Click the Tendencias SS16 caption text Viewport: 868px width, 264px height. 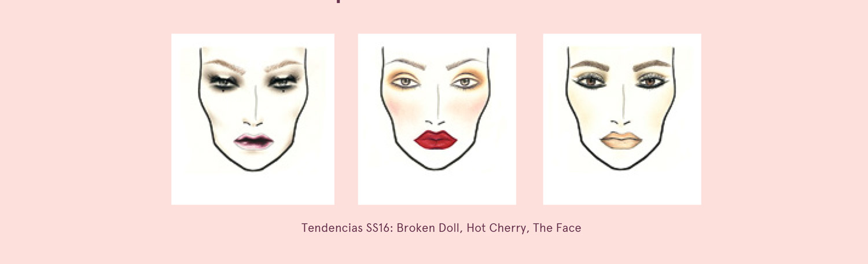[x=441, y=228]
